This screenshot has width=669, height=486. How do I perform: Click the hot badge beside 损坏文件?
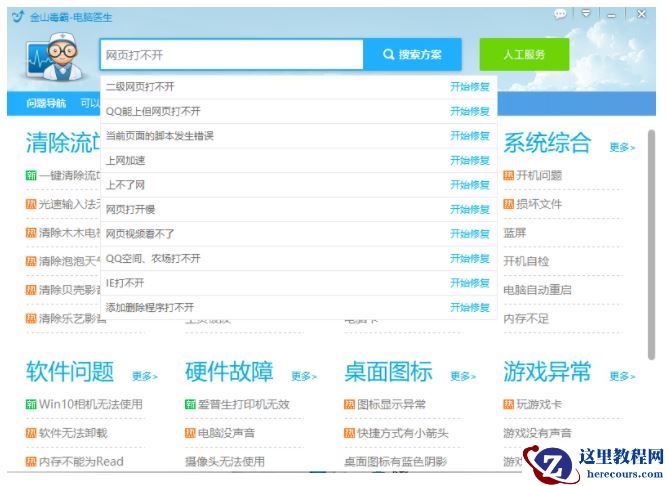click(x=509, y=204)
